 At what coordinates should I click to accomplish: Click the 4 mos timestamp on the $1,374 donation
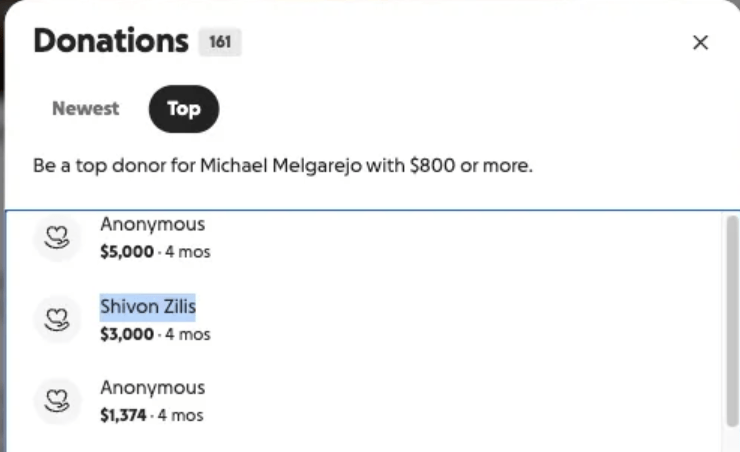coord(185,414)
